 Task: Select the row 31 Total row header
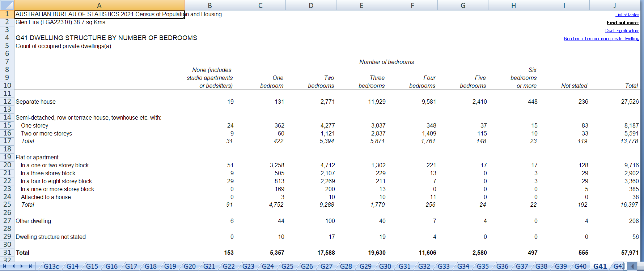click(x=7, y=253)
